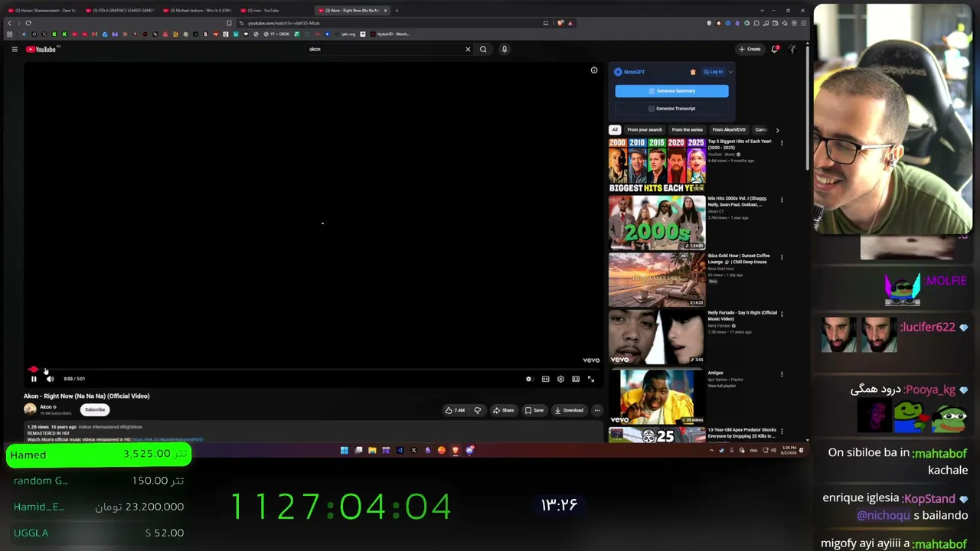Seek along the red video progress bar
980x551 pixels.
coord(313,370)
